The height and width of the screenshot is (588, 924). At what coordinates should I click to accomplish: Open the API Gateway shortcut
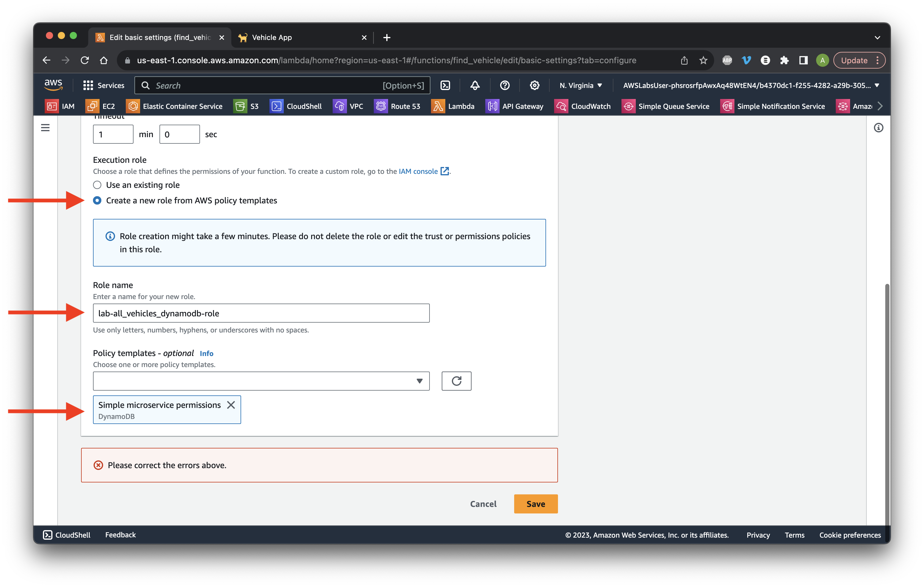pos(514,106)
